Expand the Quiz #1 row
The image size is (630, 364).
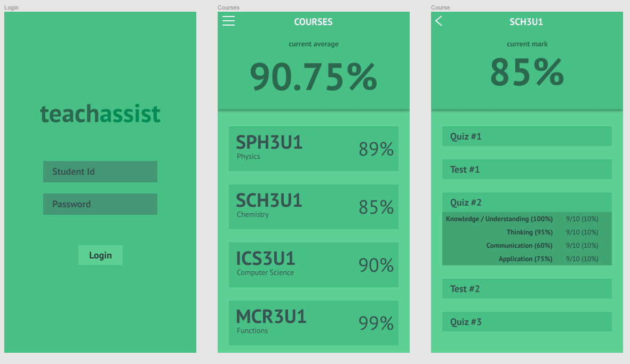pos(527,136)
